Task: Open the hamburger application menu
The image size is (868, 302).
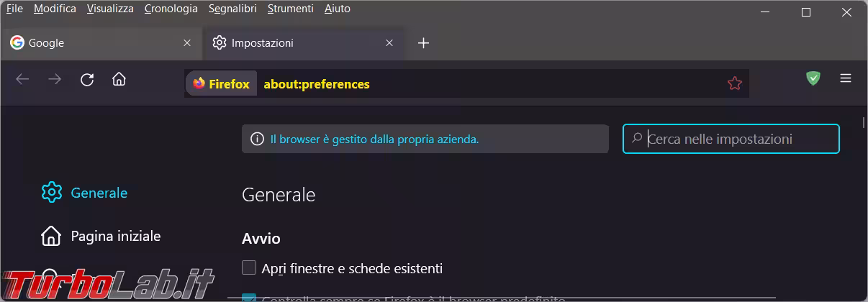Action: [846, 78]
